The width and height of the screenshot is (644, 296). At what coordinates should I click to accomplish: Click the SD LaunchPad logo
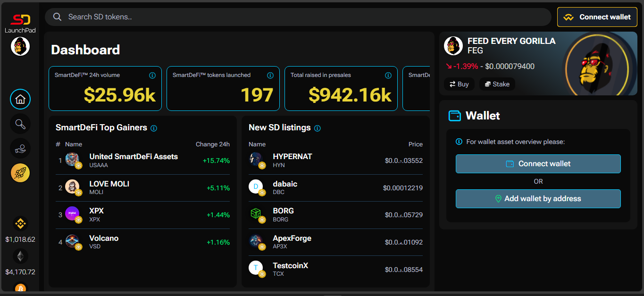tap(20, 23)
